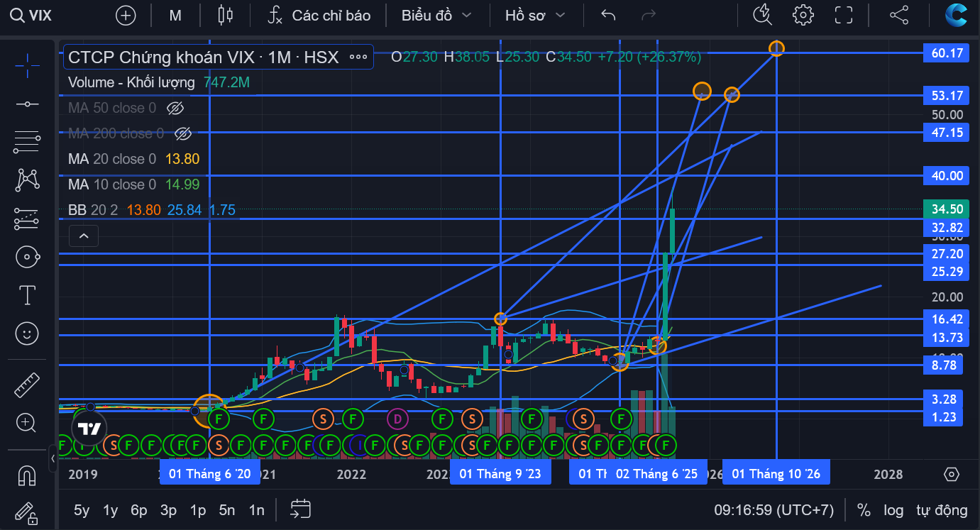This screenshot has height=530, width=980.
Task: Select the geometric shapes brush tool
Action: pyautogui.click(x=27, y=257)
